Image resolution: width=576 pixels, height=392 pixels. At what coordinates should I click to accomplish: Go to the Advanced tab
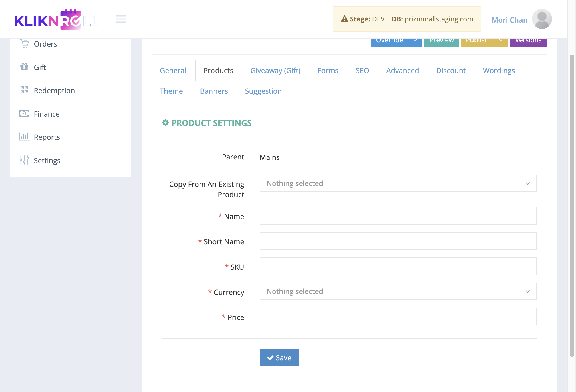tap(402, 70)
